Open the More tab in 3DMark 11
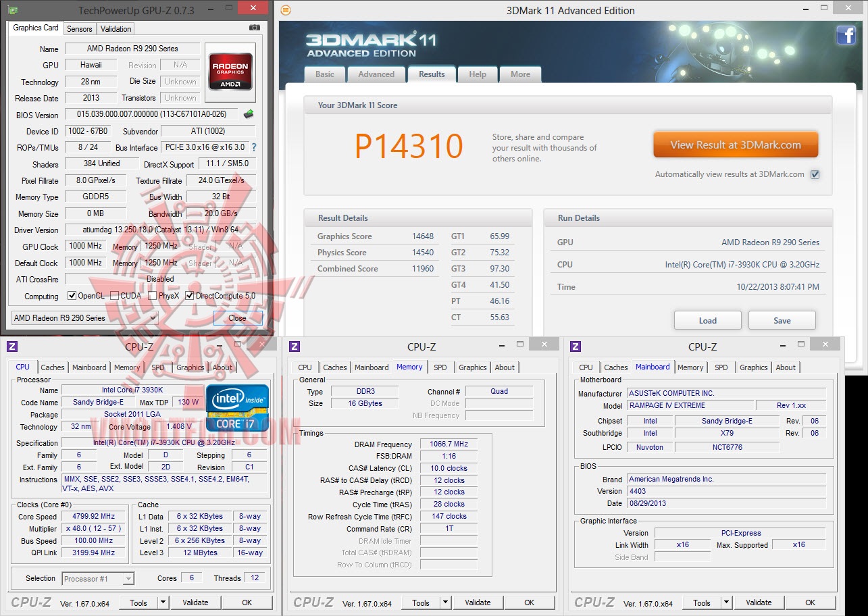This screenshot has width=868, height=616. (520, 74)
